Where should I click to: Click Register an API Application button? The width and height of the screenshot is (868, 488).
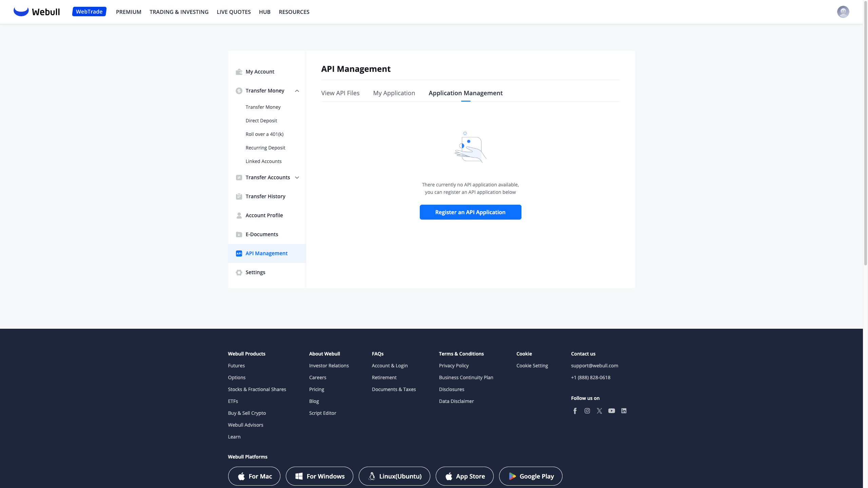(x=470, y=212)
